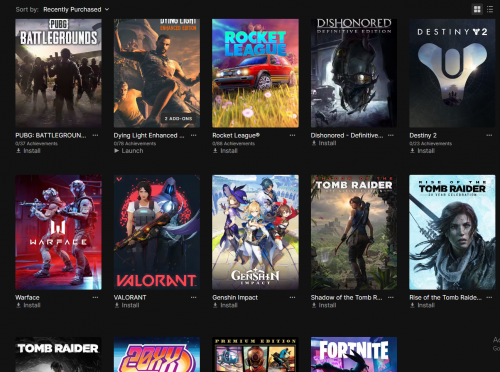Image resolution: width=500 pixels, height=372 pixels.
Task: Install Rocket League
Action: click(x=225, y=151)
